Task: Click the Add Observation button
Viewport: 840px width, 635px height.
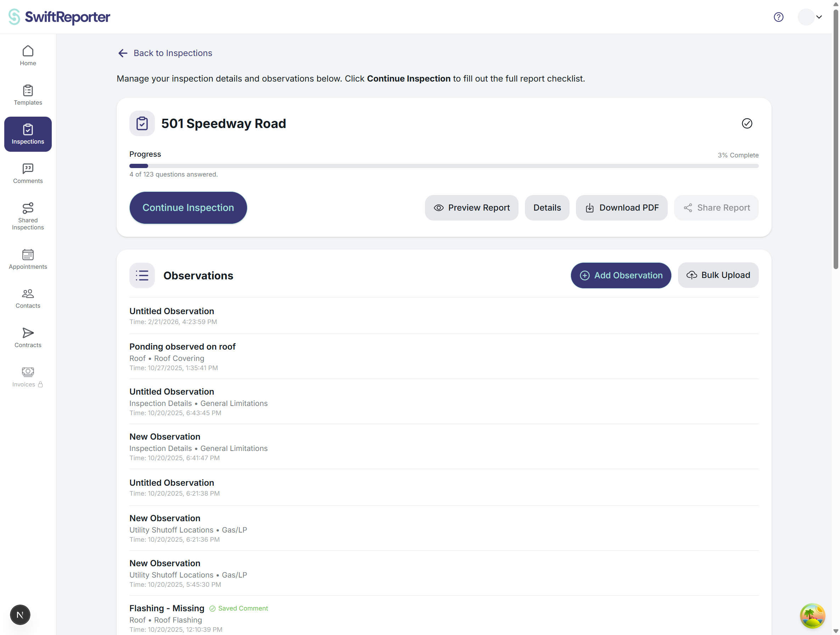Action: click(x=621, y=275)
